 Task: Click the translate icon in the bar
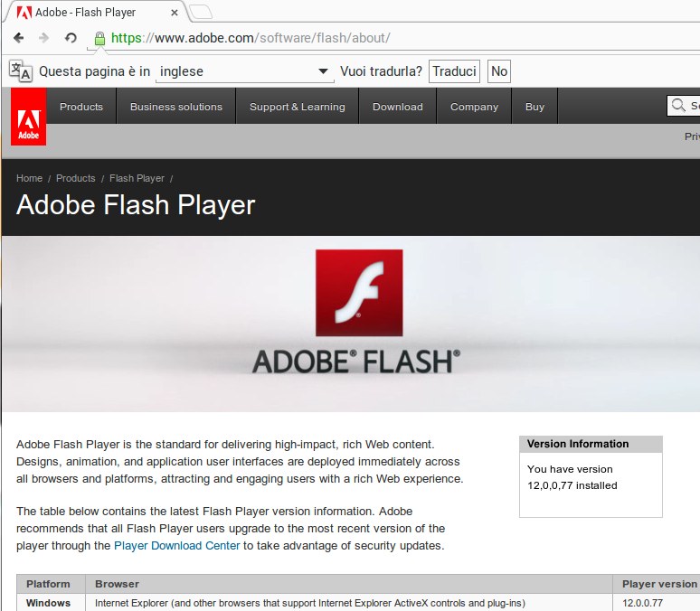coord(21,71)
